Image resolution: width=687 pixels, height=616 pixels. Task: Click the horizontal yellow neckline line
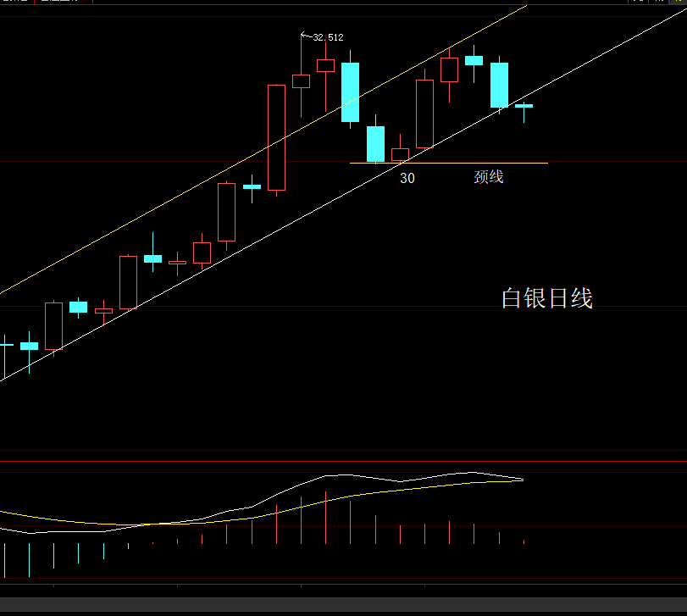[449, 163]
